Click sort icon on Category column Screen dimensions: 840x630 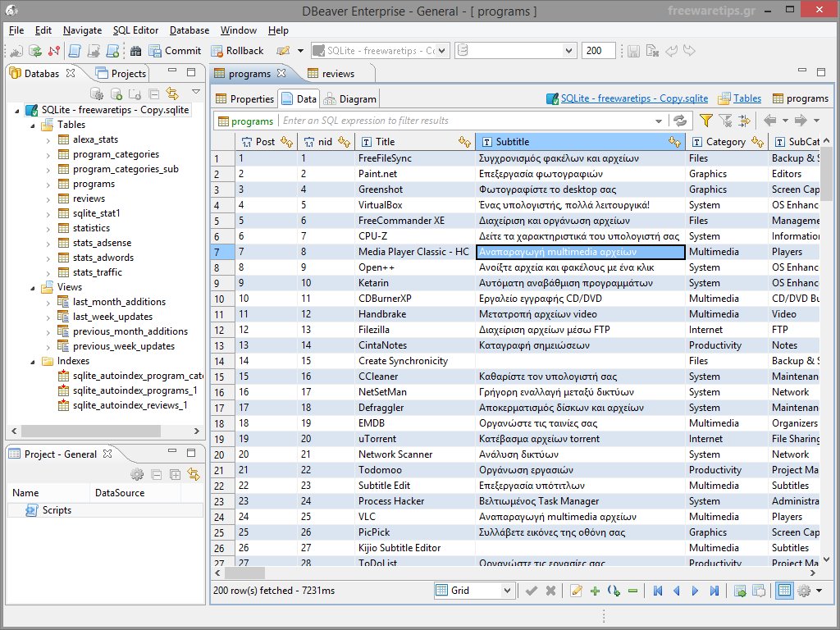point(757,142)
